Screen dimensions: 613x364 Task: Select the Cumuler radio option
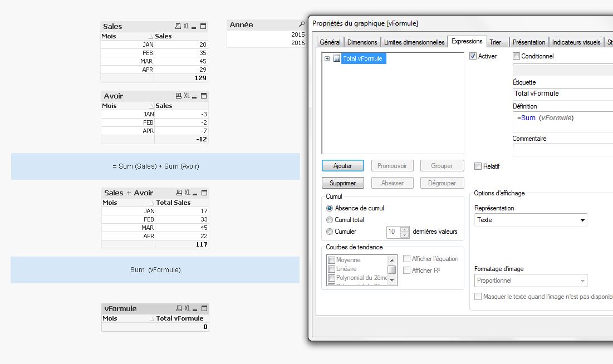coord(330,232)
